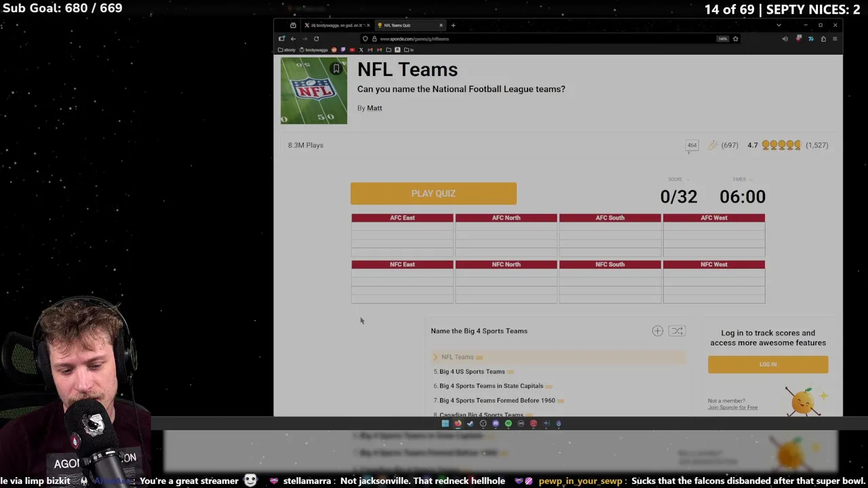Close the NFL Teams Quiz tab
Image resolution: width=868 pixels, height=488 pixels.
click(441, 25)
